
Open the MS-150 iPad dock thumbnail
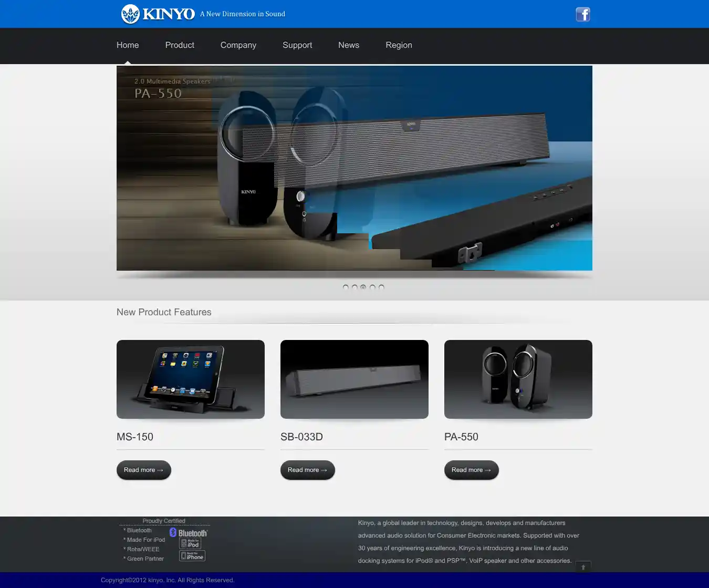(191, 379)
